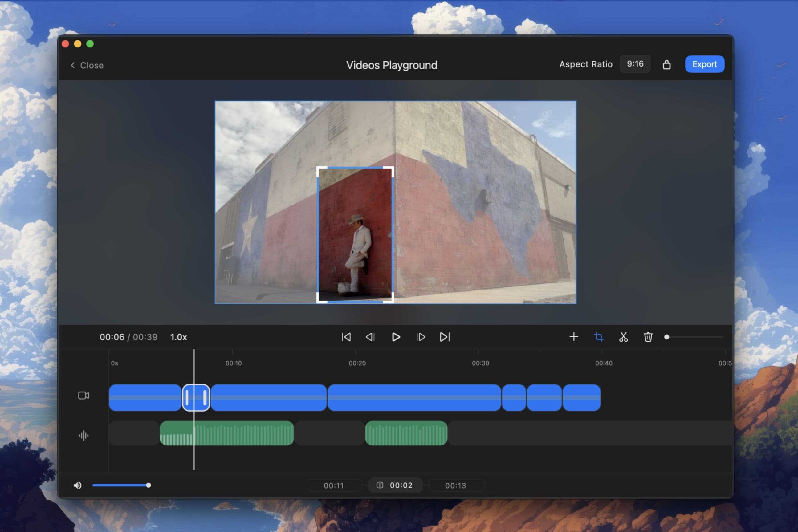Select the first video clip on timeline
This screenshot has width=798, height=532.
(145, 398)
